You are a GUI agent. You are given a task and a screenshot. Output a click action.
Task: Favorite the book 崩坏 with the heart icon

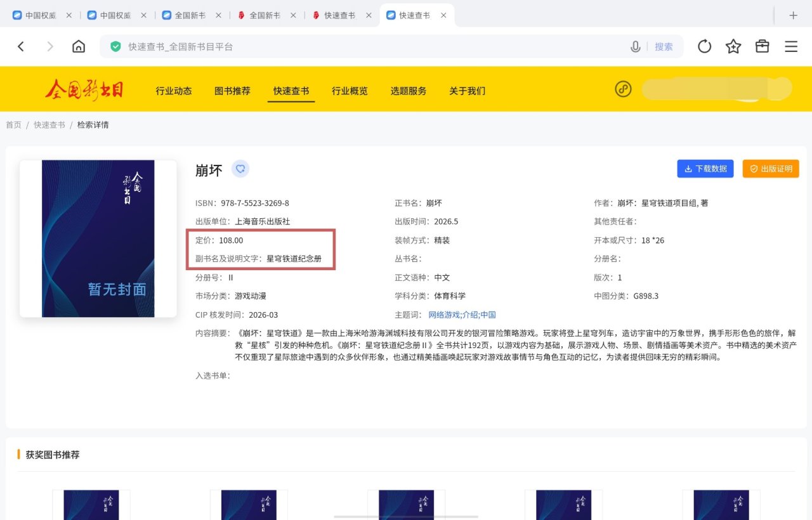point(240,169)
